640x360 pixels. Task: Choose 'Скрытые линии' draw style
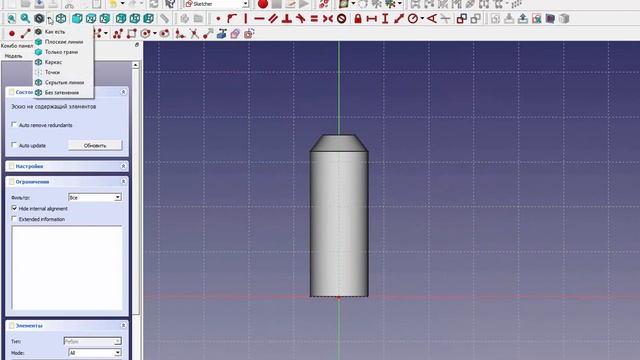(64, 82)
